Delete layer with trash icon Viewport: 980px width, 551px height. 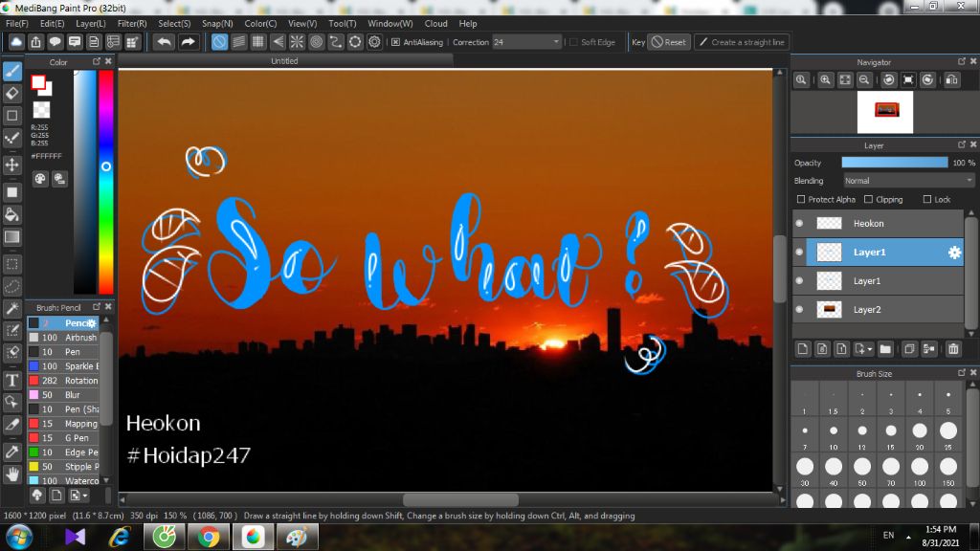[953, 349]
